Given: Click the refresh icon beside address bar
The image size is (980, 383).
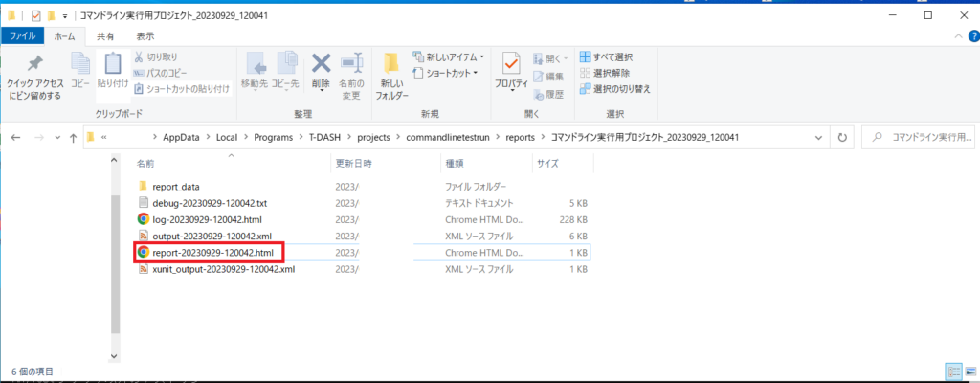Looking at the screenshot, I should click(x=842, y=137).
